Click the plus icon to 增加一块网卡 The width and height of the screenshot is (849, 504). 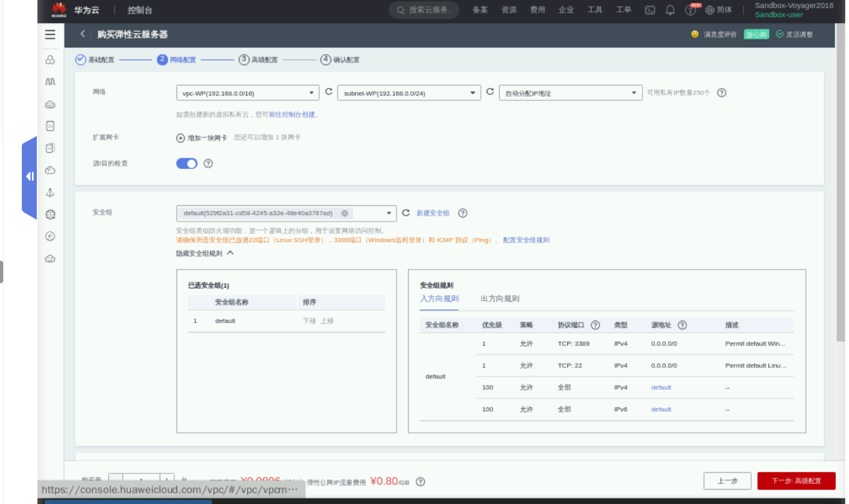click(181, 138)
